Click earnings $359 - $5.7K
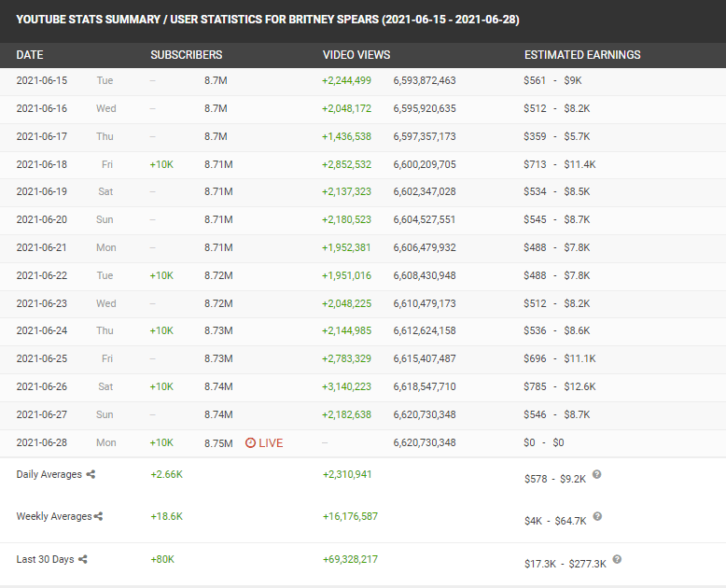The width and height of the screenshot is (726, 588). (557, 136)
